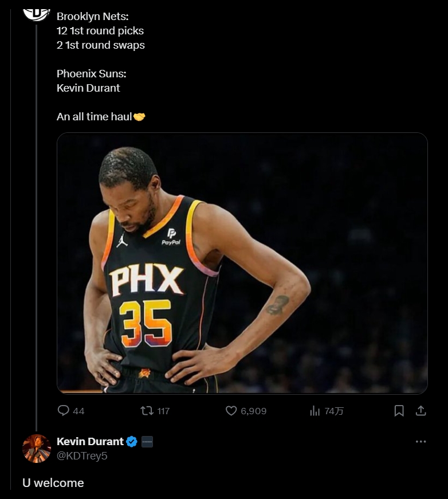The height and width of the screenshot is (499, 448).
Task: Open the three-dot more menu on the reply
Action: point(421,442)
